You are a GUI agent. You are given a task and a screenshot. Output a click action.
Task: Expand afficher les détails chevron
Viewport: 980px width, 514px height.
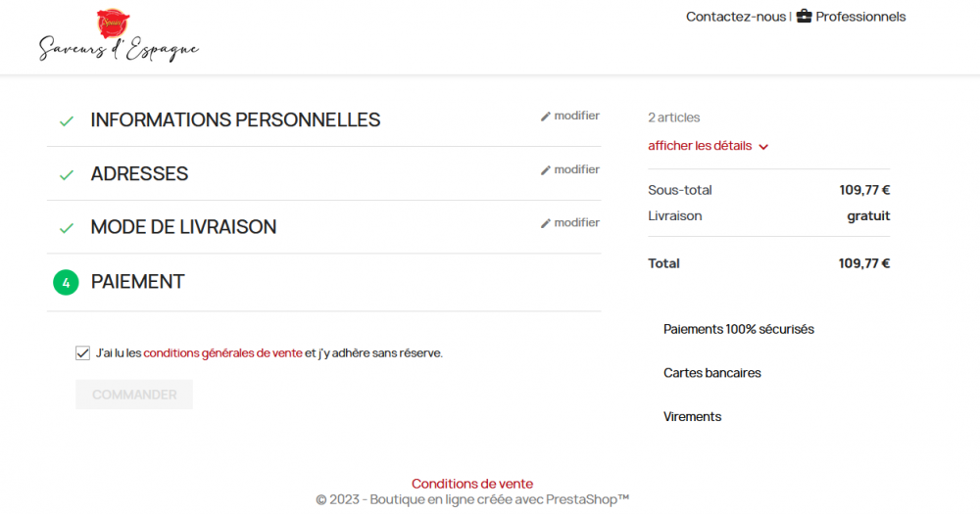pyautogui.click(x=763, y=147)
